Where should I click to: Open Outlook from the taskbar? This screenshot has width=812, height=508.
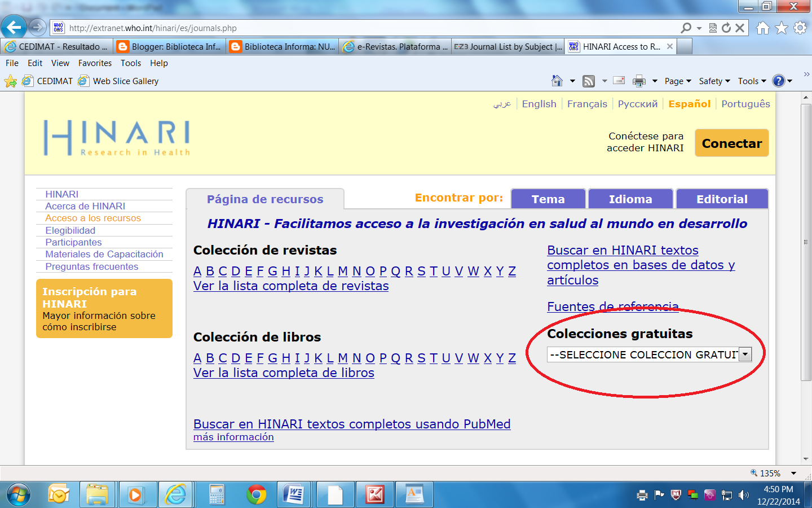[59, 495]
